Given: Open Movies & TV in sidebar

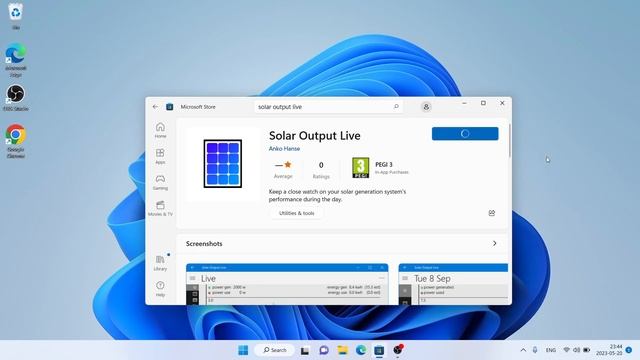Looking at the screenshot, I should 160,208.
